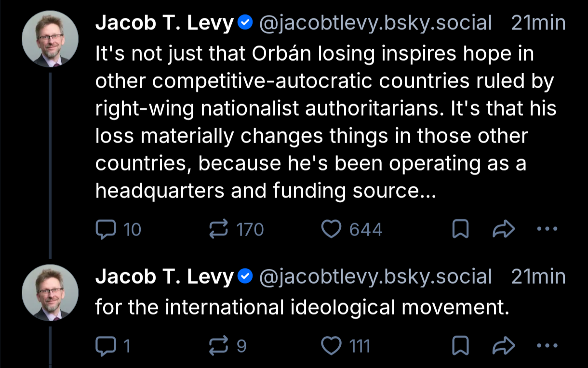The image size is (588, 368).
Task: Share the second post via arrow icon
Action: tap(504, 345)
